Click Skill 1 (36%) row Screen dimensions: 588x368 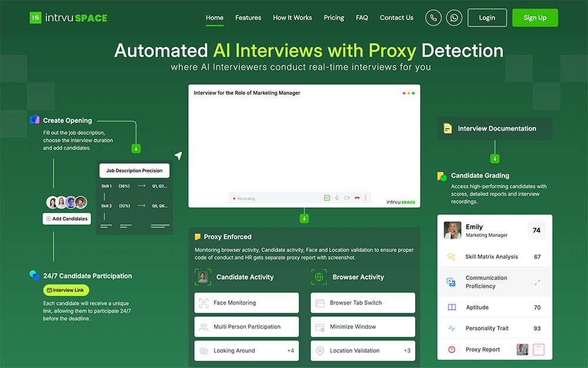134,186
